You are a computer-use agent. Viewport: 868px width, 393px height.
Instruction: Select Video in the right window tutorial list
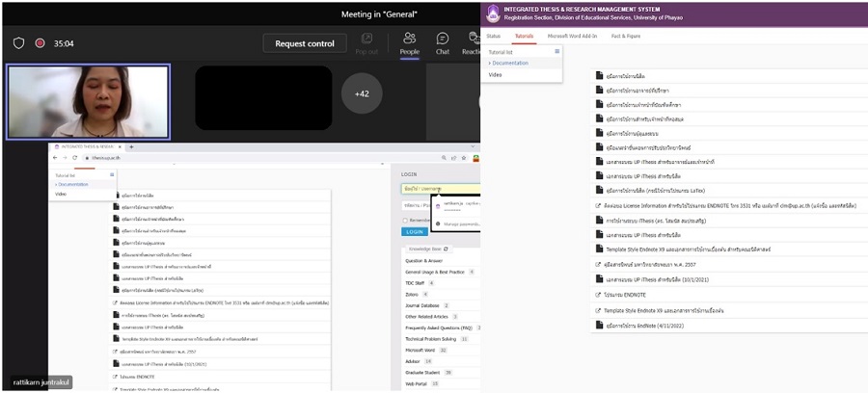click(x=495, y=74)
